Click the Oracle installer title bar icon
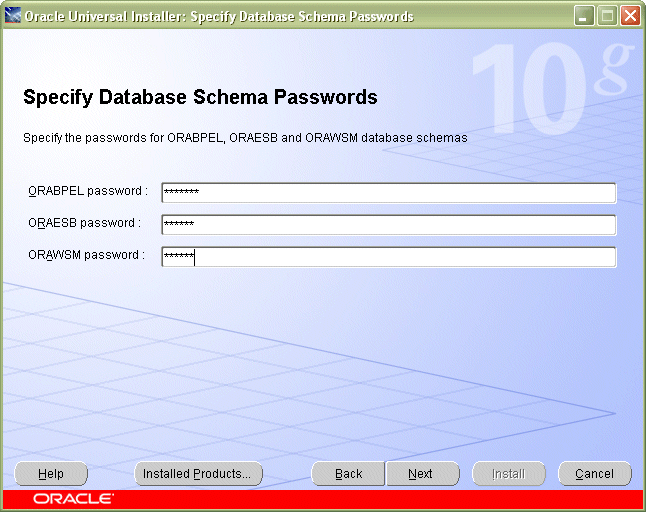 pyautogui.click(x=12, y=16)
